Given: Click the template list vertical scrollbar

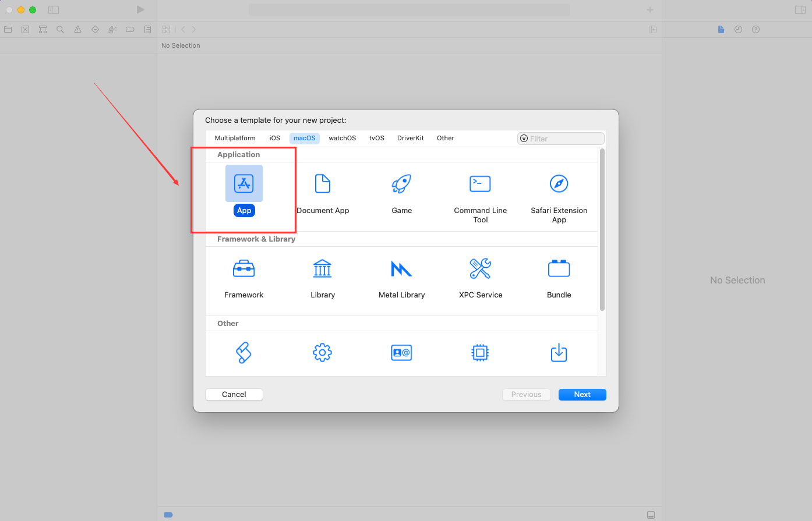Looking at the screenshot, I should point(602,230).
